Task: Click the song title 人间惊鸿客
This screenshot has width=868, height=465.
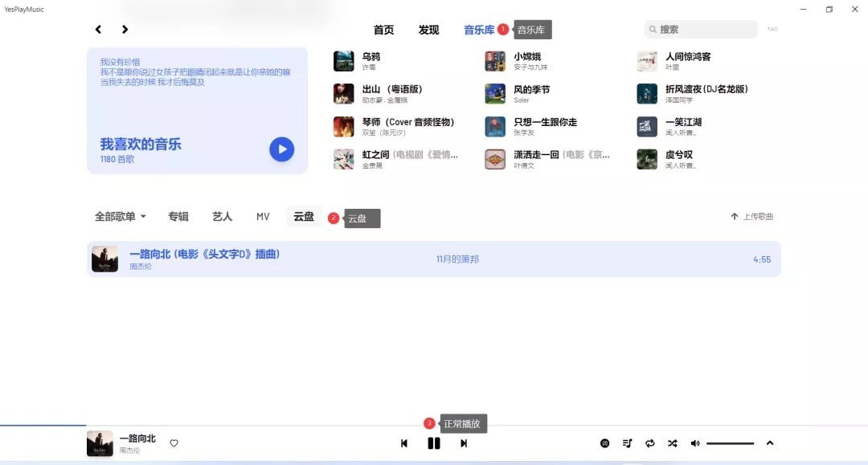Action: pos(688,56)
